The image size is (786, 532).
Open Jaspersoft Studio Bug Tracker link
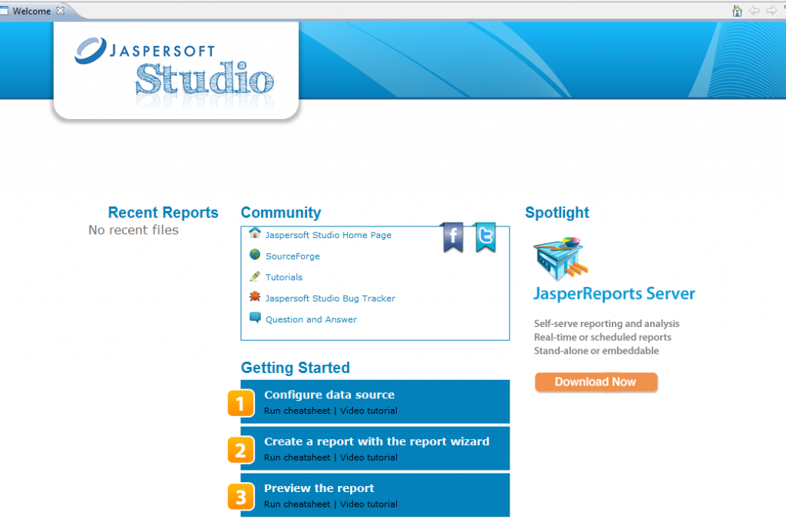pyautogui.click(x=330, y=299)
